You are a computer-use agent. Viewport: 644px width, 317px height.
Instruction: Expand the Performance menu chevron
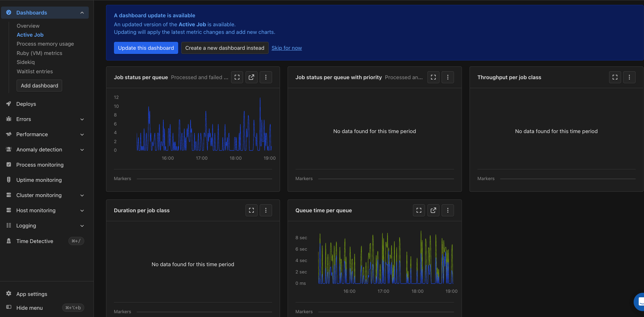[82, 134]
